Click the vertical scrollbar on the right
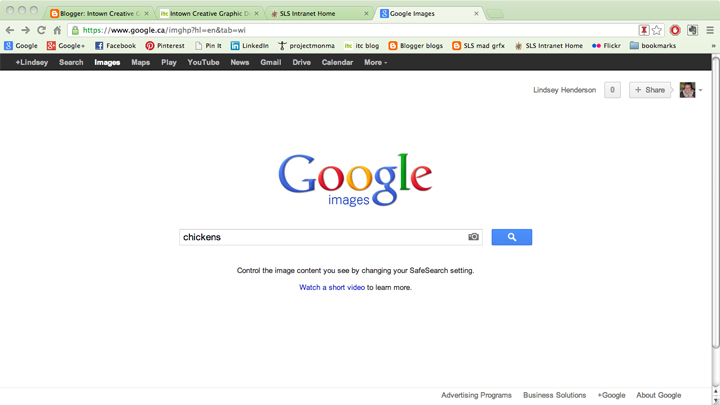This screenshot has width=720, height=405. tap(715, 202)
